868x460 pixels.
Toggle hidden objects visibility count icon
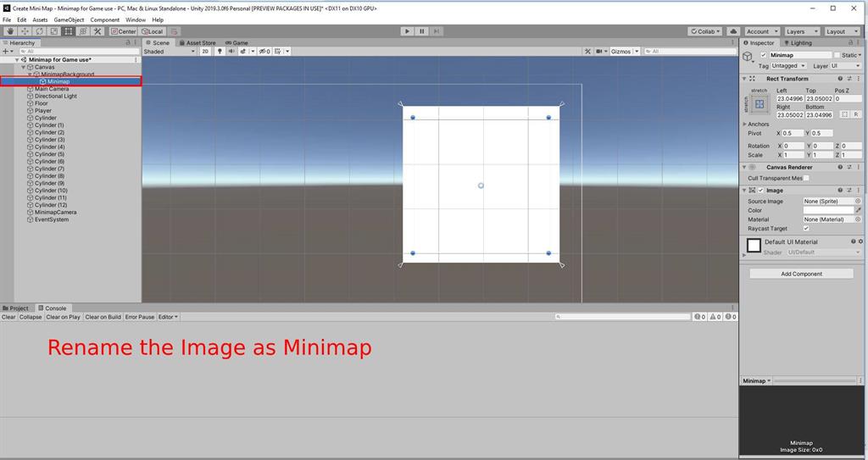click(265, 51)
